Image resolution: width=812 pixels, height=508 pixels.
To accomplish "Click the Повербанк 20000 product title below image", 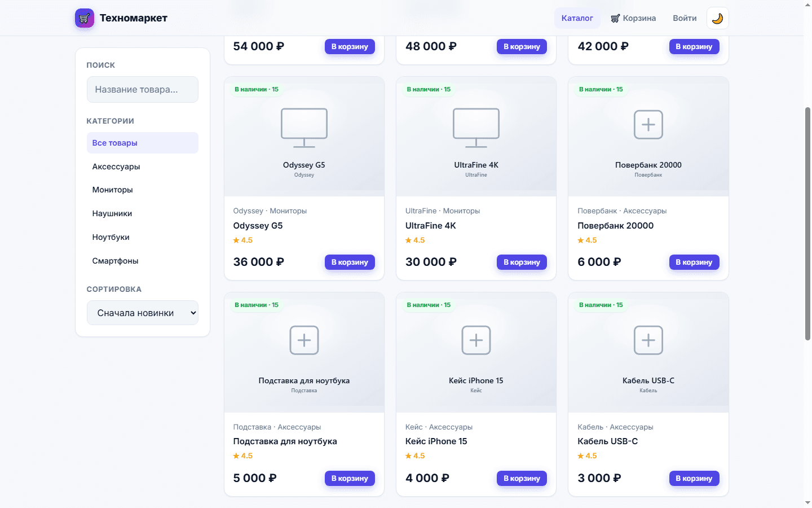I will (616, 226).
